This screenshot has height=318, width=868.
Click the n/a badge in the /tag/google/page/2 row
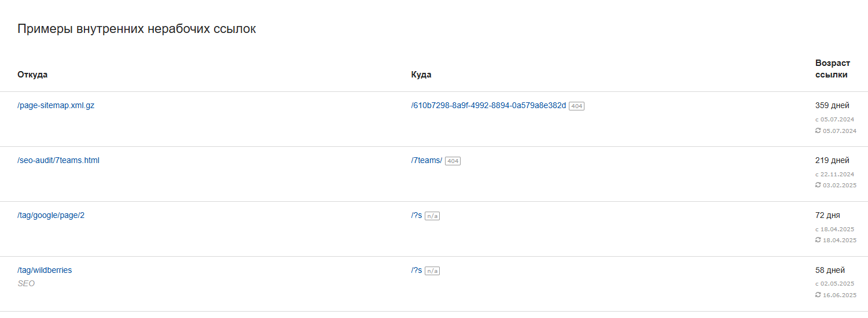coord(432,216)
